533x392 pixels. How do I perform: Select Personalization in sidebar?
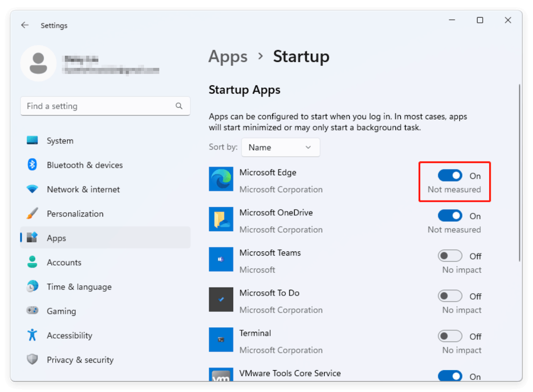click(x=106, y=214)
